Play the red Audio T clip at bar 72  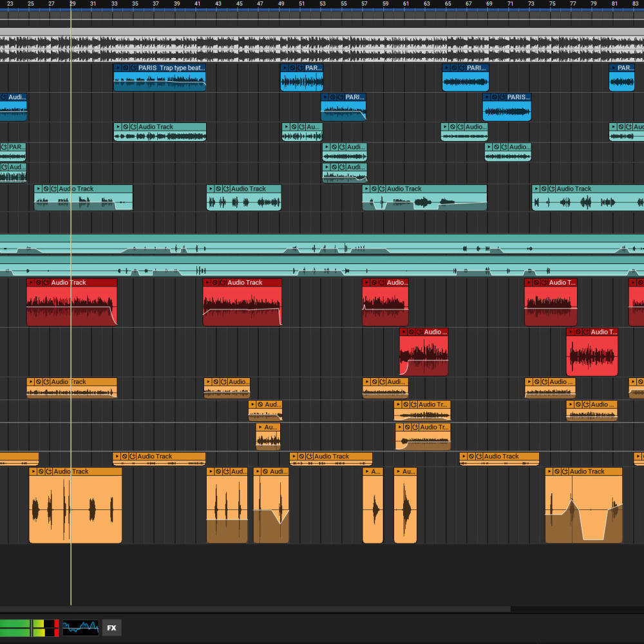pos(529,283)
